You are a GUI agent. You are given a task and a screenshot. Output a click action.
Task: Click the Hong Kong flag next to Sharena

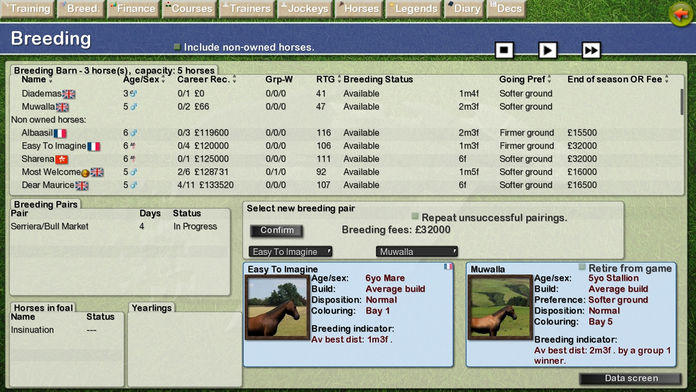(62, 159)
